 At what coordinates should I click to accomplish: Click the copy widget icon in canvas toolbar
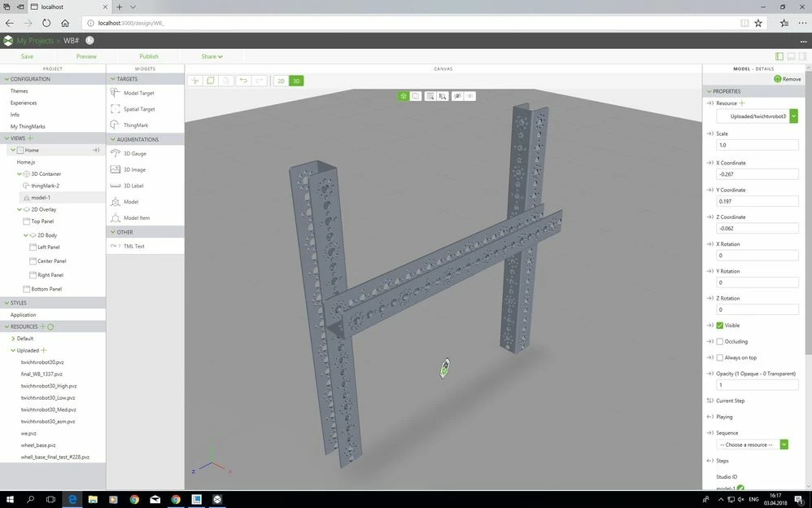[x=211, y=81]
